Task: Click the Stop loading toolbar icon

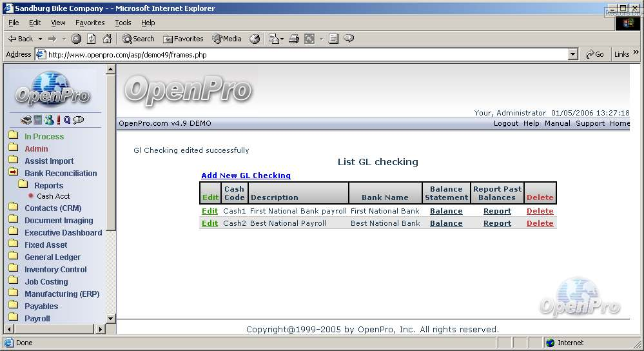Action: coord(76,39)
